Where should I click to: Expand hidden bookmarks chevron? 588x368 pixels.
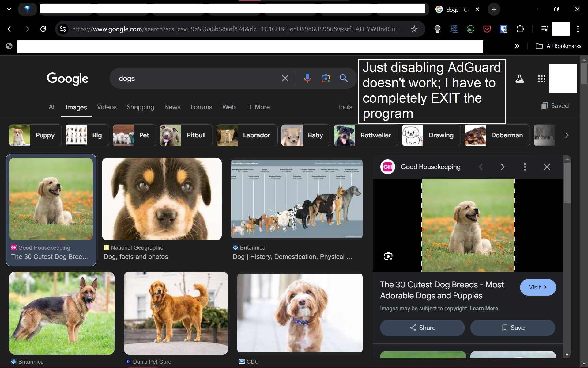(x=517, y=46)
